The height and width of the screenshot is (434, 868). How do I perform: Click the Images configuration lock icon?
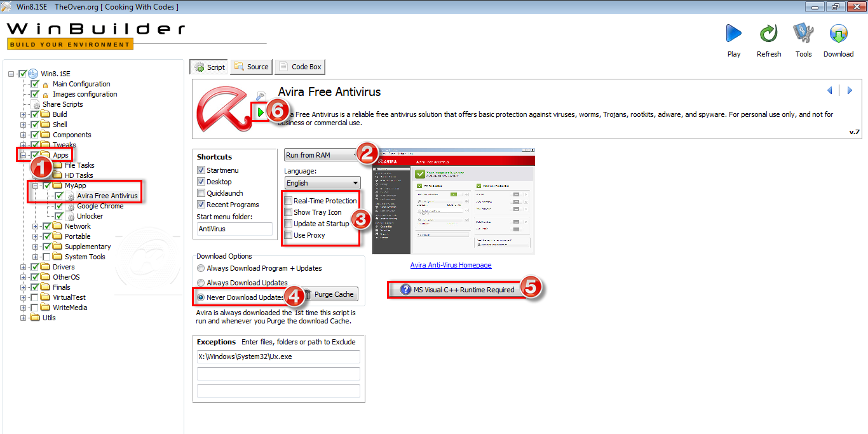(46, 95)
